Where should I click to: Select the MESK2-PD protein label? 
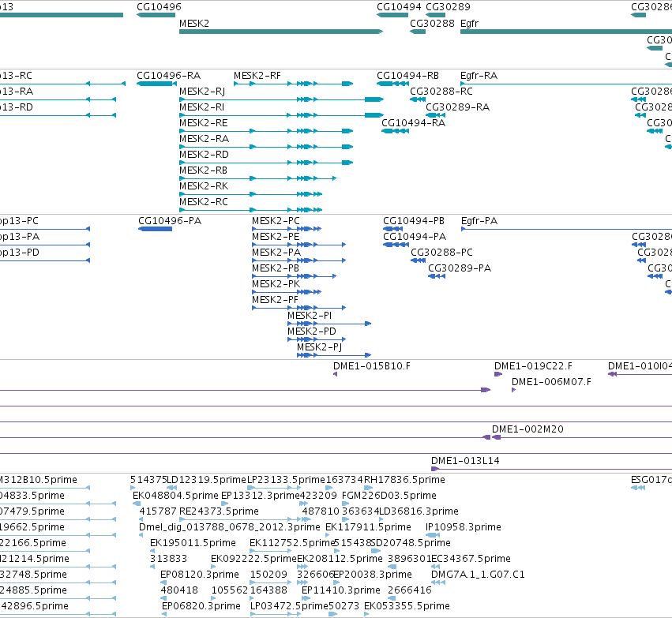tap(312, 332)
